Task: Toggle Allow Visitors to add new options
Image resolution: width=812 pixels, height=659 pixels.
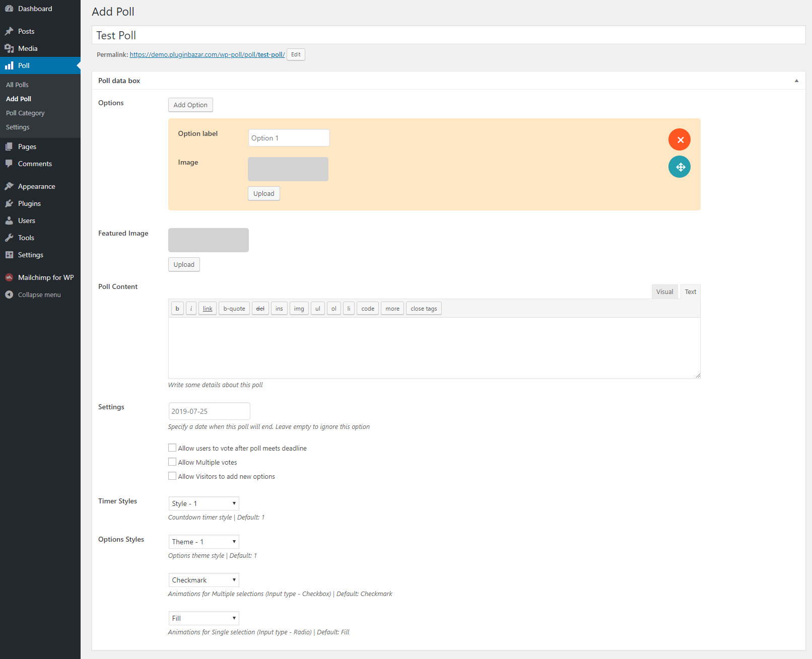Action: click(172, 476)
